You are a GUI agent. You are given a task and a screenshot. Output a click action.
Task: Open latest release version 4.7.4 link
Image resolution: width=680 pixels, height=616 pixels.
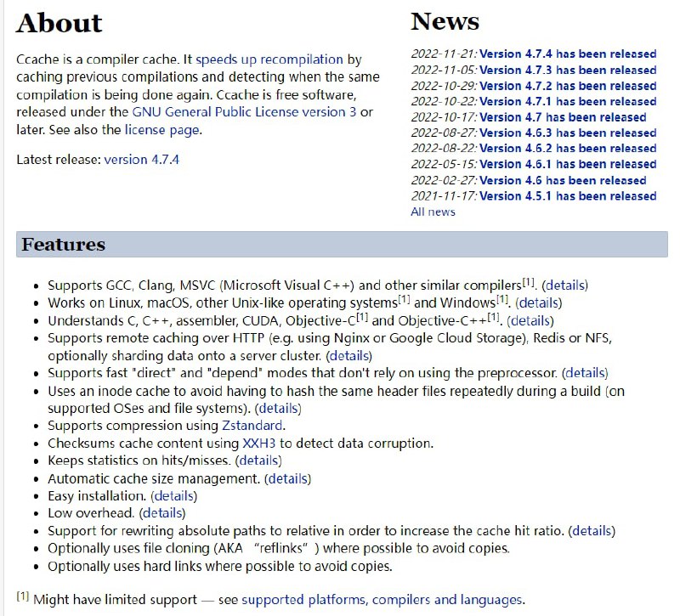click(141, 159)
